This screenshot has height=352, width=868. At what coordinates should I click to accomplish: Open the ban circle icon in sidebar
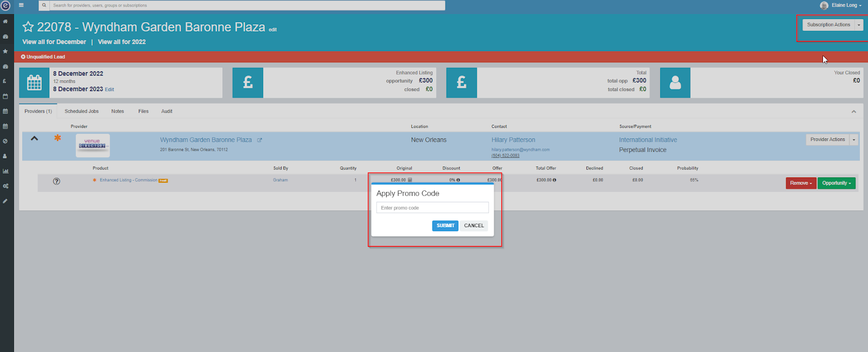click(5, 141)
